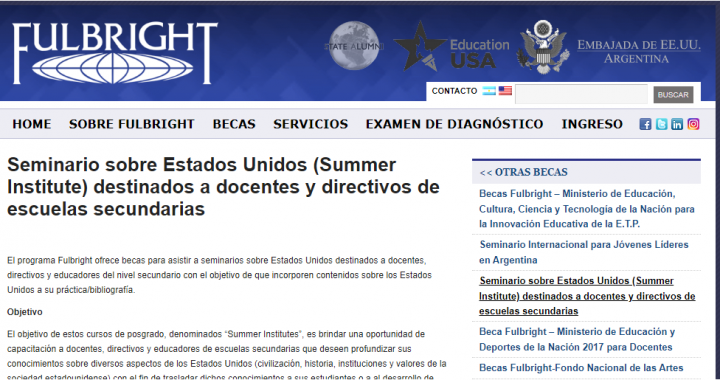Switch language with the Argentina flag

click(489, 91)
